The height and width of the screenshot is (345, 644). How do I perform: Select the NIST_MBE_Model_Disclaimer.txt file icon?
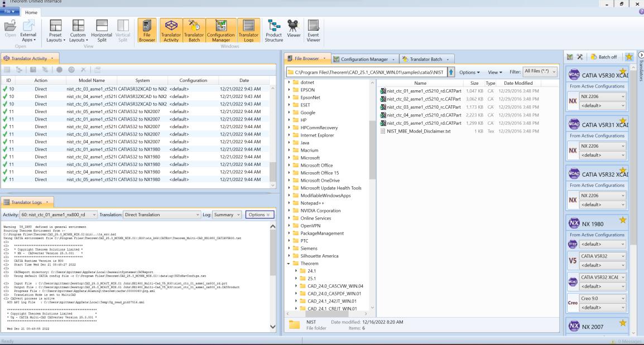tap(383, 132)
